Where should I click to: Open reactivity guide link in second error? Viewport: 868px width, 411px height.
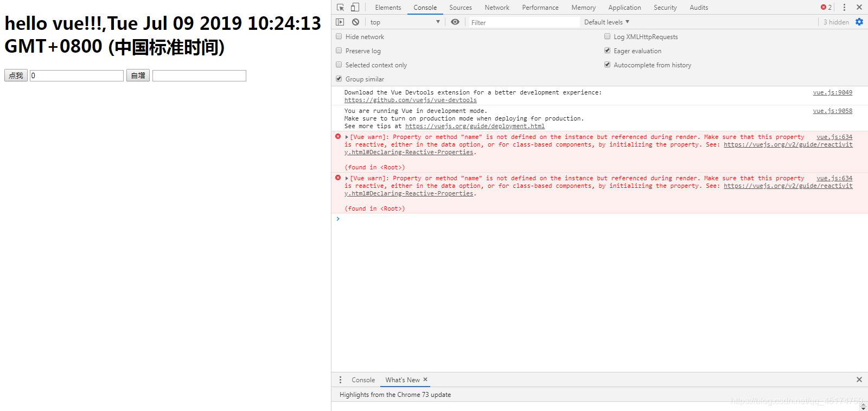click(x=788, y=186)
